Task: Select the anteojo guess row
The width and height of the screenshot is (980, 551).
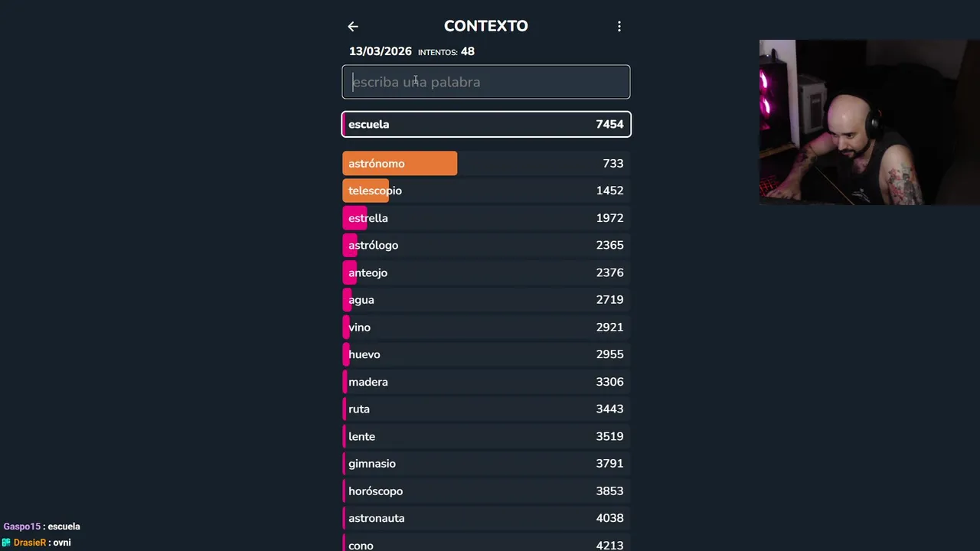Action: coord(486,272)
